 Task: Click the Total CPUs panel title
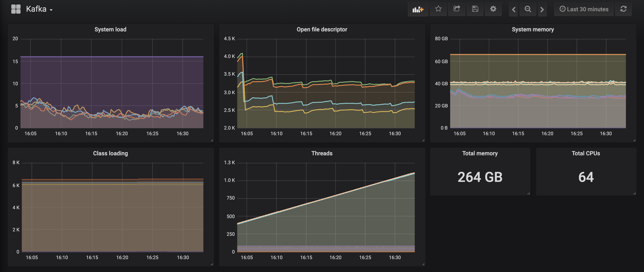[586, 153]
